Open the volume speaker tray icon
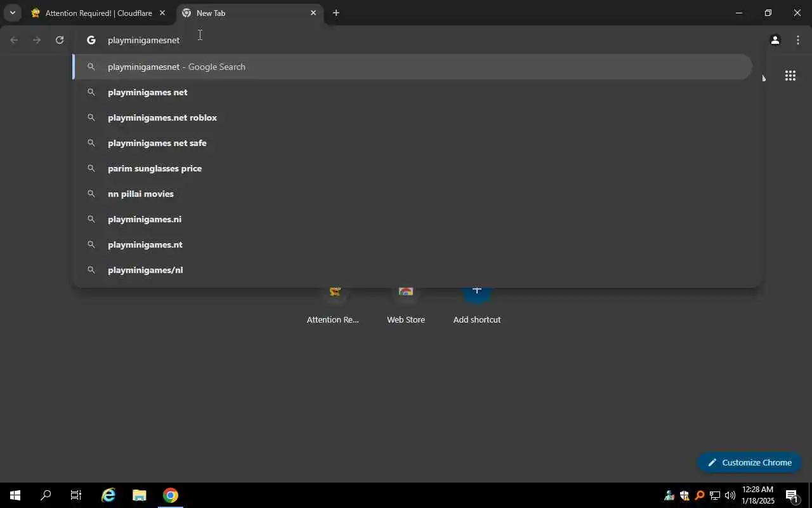Viewport: 812px width, 508px height. [730, 495]
